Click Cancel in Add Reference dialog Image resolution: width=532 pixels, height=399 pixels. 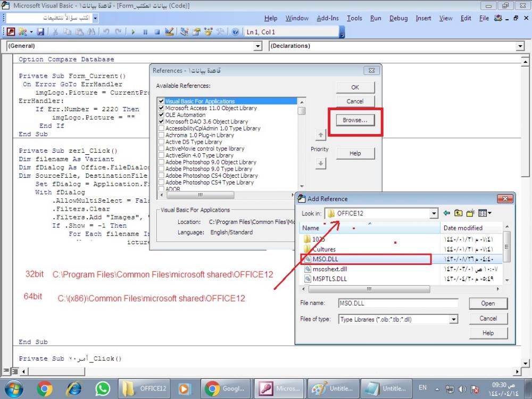488,318
